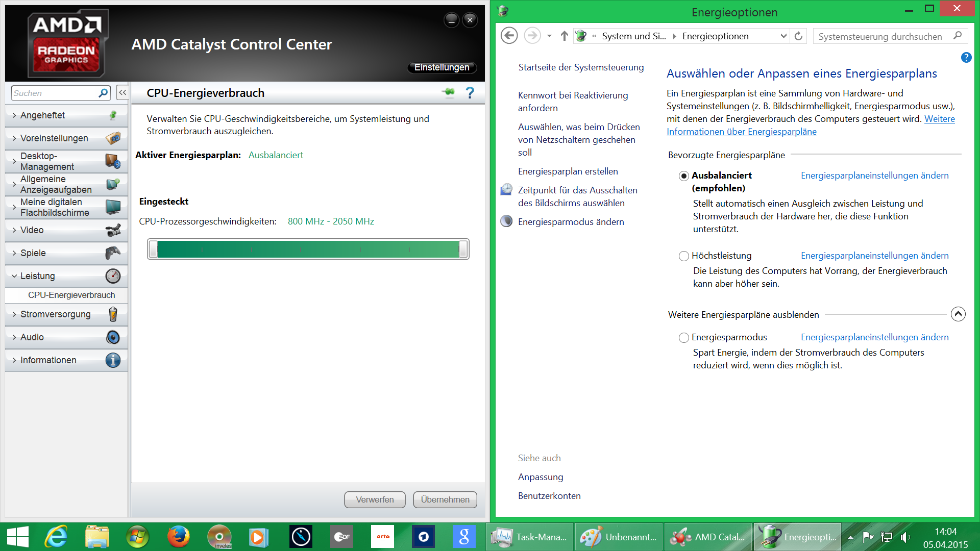Click the Energieoptionen help icon
The height and width of the screenshot is (551, 980).
point(966,58)
